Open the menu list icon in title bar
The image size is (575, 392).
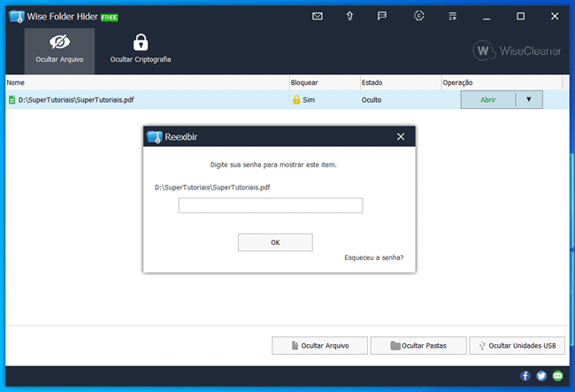click(452, 16)
